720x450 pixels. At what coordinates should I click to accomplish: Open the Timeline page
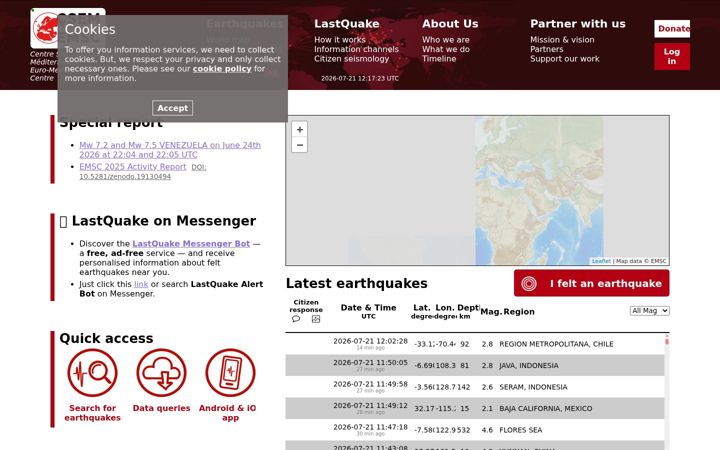(439, 59)
